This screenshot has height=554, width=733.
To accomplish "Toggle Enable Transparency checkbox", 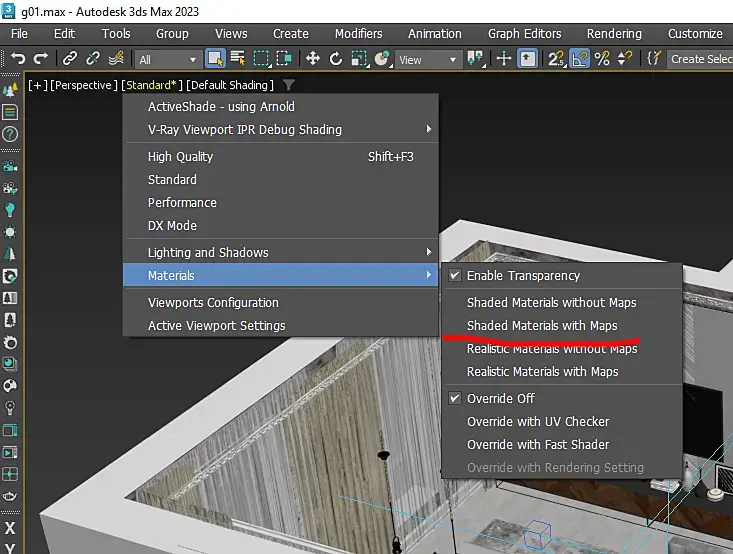I will 454,275.
